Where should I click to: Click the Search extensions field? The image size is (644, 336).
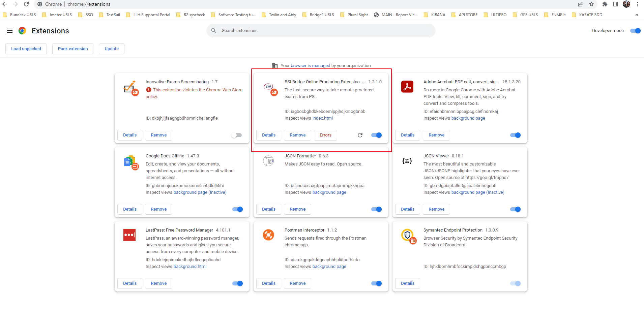321,31
